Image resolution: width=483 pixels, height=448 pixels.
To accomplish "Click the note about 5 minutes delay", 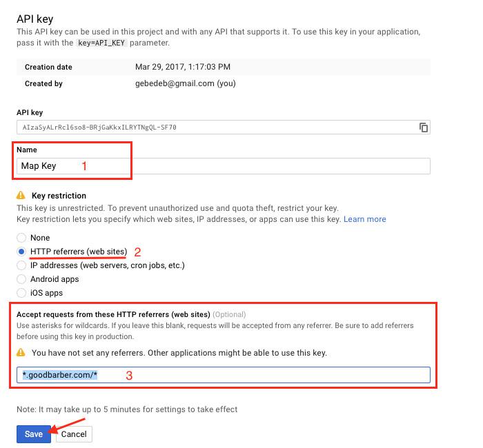I will [x=127, y=409].
